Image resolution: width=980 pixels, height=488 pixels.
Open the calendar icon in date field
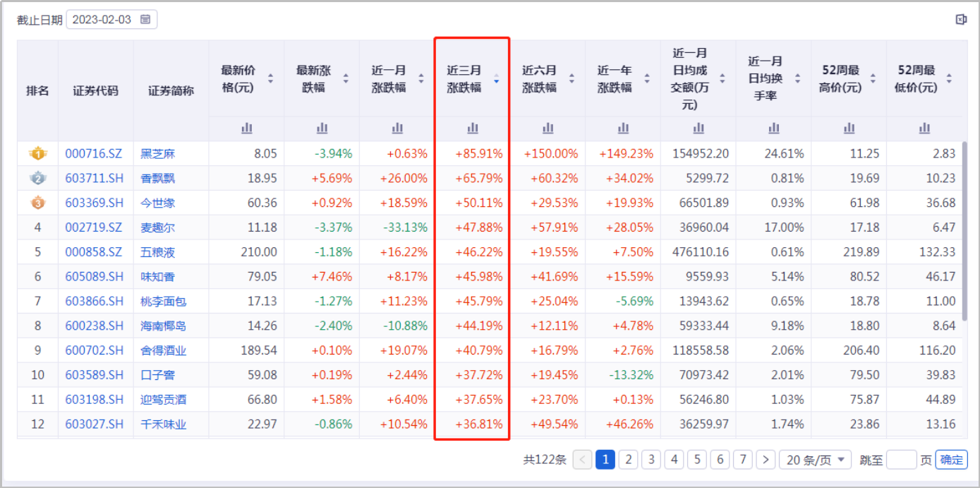coord(145,19)
